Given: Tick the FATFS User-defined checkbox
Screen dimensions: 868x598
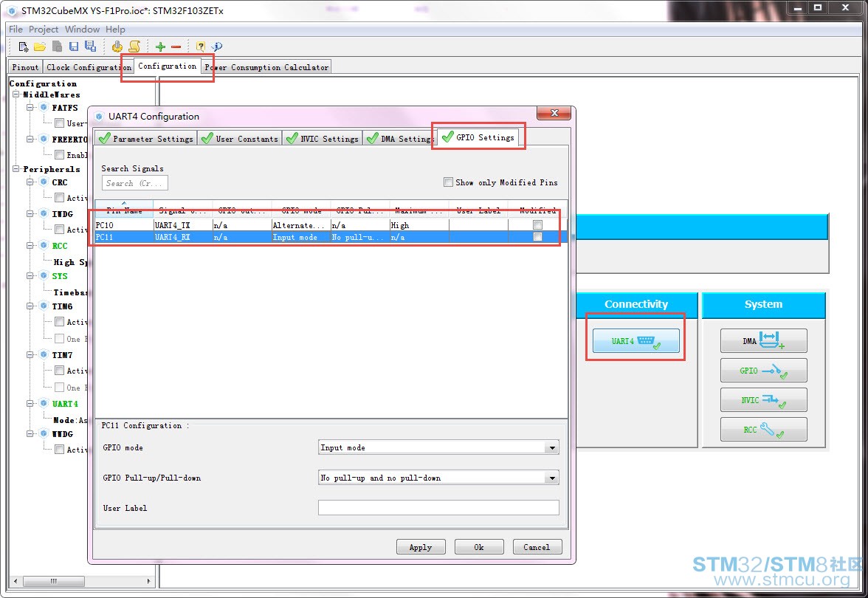Looking at the screenshot, I should pyautogui.click(x=59, y=123).
